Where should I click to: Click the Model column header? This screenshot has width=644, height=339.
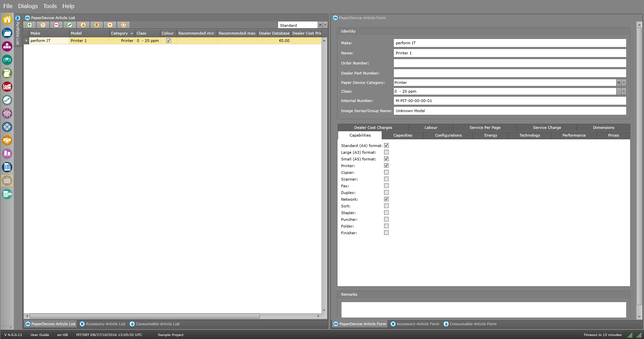pyautogui.click(x=89, y=33)
